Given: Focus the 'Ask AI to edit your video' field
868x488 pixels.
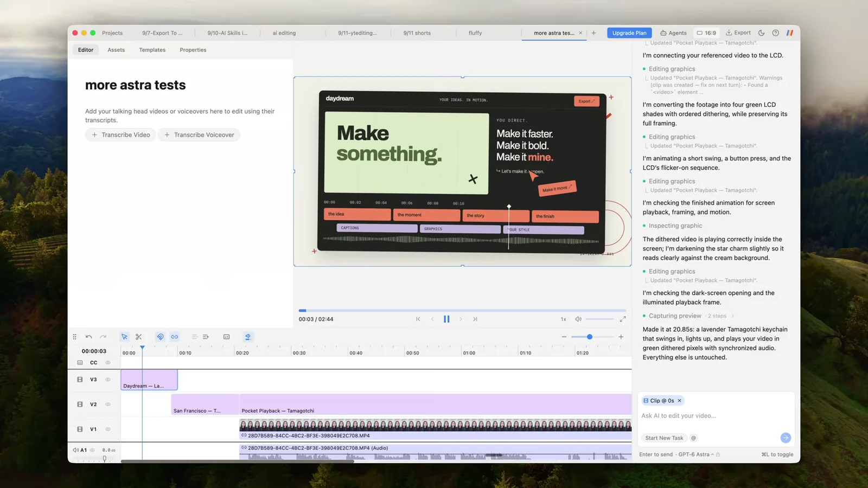Looking at the screenshot, I should (x=716, y=416).
